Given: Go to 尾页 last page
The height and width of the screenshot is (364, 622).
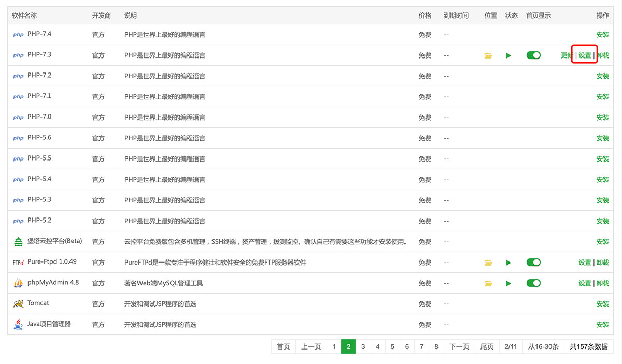Looking at the screenshot, I should pyautogui.click(x=487, y=347).
